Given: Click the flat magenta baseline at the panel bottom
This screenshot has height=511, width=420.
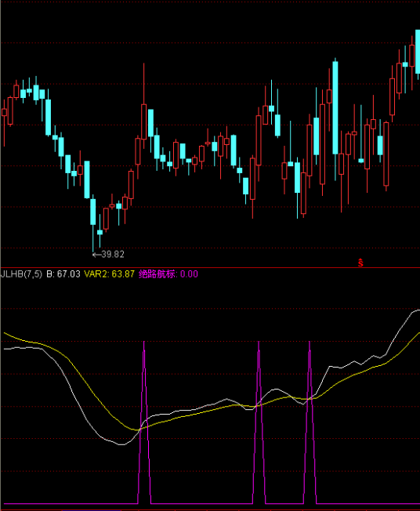Looking at the screenshot, I should 70,504.
